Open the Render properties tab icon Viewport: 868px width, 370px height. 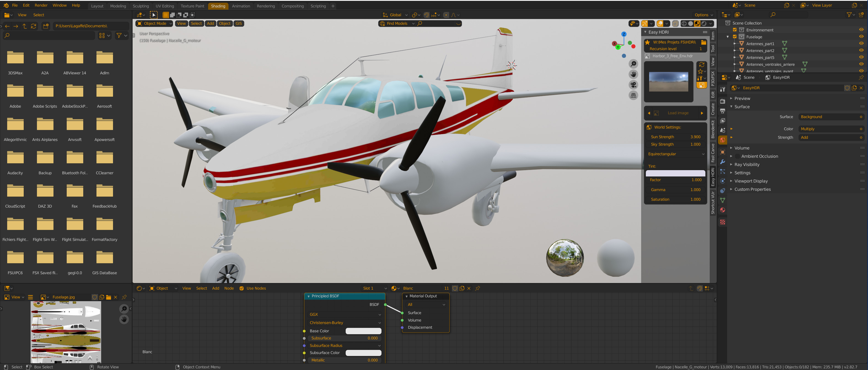point(722,101)
